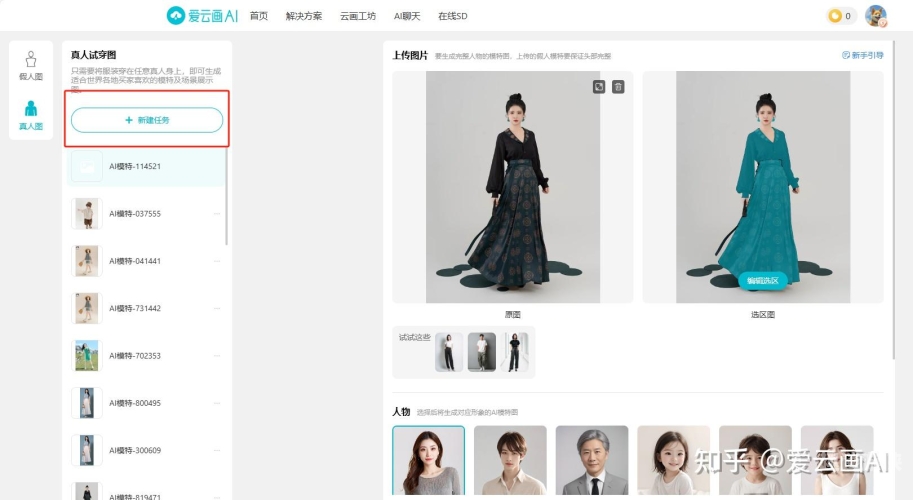Image resolution: width=913 pixels, height=500 pixels.
Task: Open task AI模特-731442
Action: tap(146, 308)
